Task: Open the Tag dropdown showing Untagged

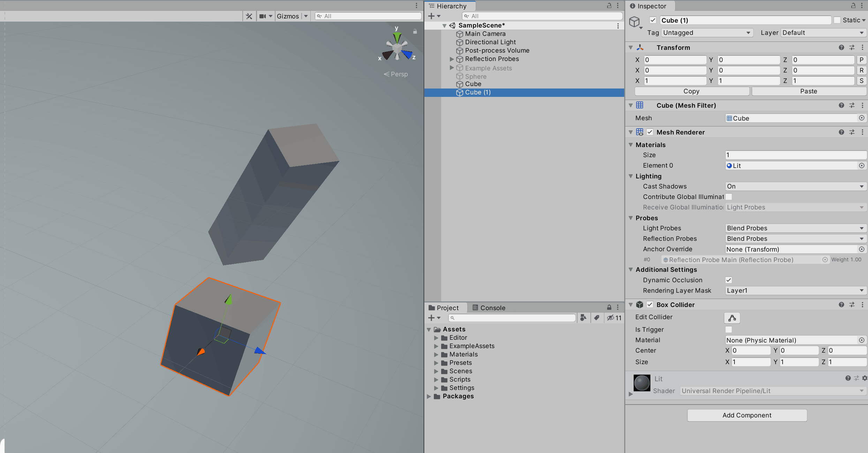Action: tap(706, 33)
